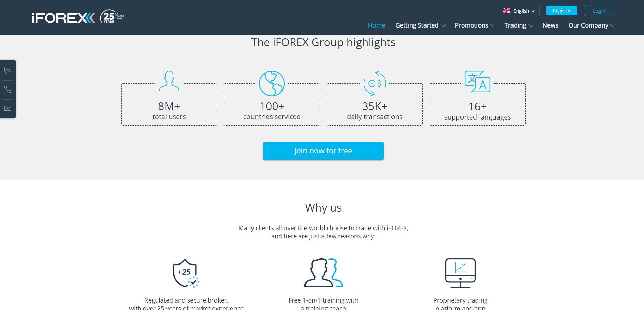This screenshot has height=310, width=644.
Task: Open the News page
Action: point(550,25)
